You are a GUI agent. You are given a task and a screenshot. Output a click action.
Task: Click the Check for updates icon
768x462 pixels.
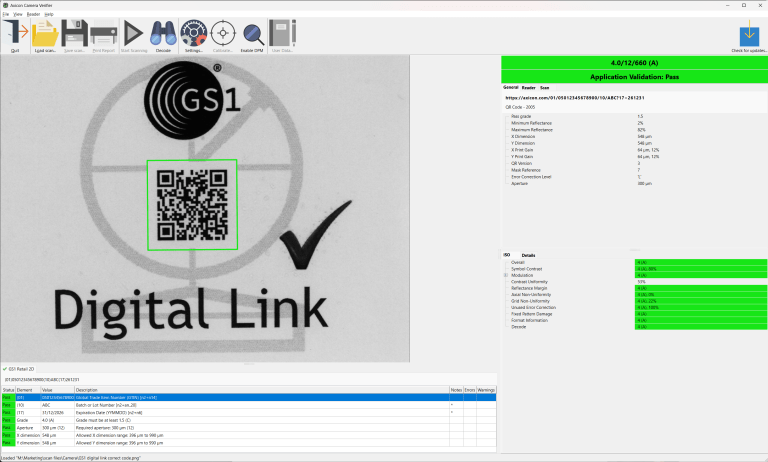[749, 37]
